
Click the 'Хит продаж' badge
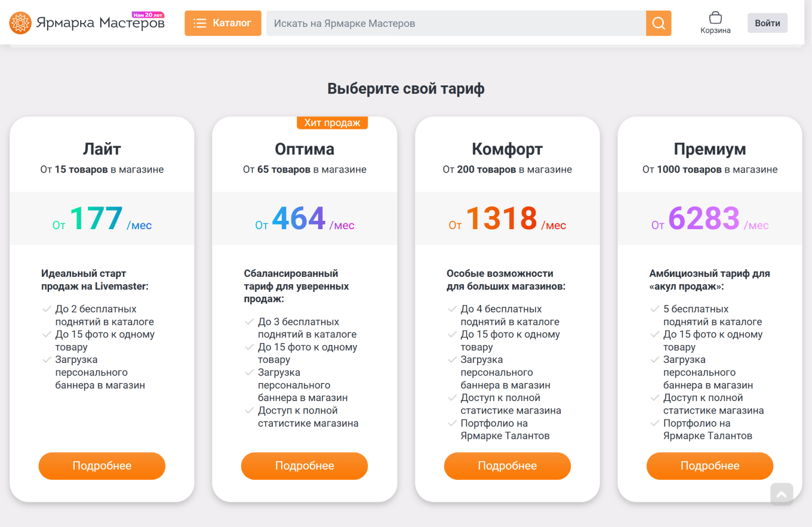click(x=333, y=123)
